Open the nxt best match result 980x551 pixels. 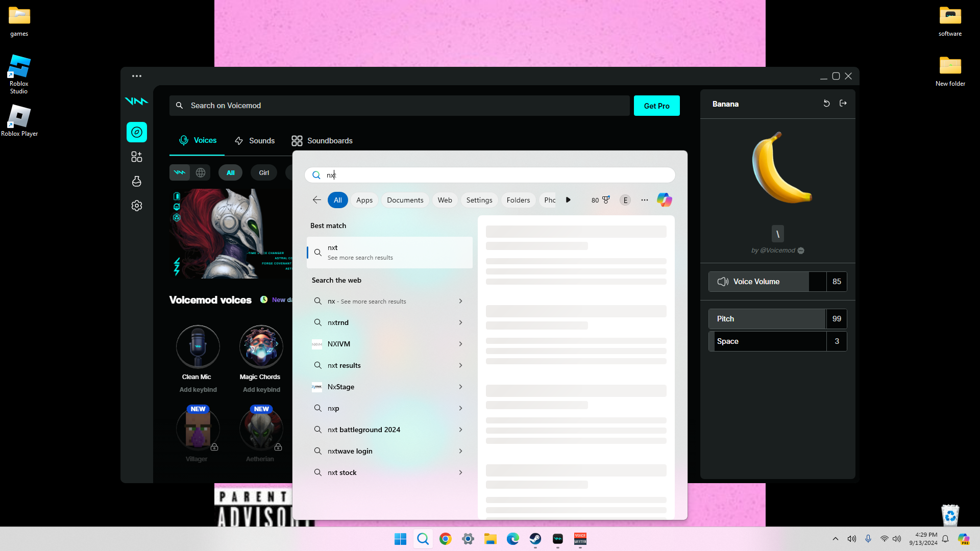coord(389,253)
